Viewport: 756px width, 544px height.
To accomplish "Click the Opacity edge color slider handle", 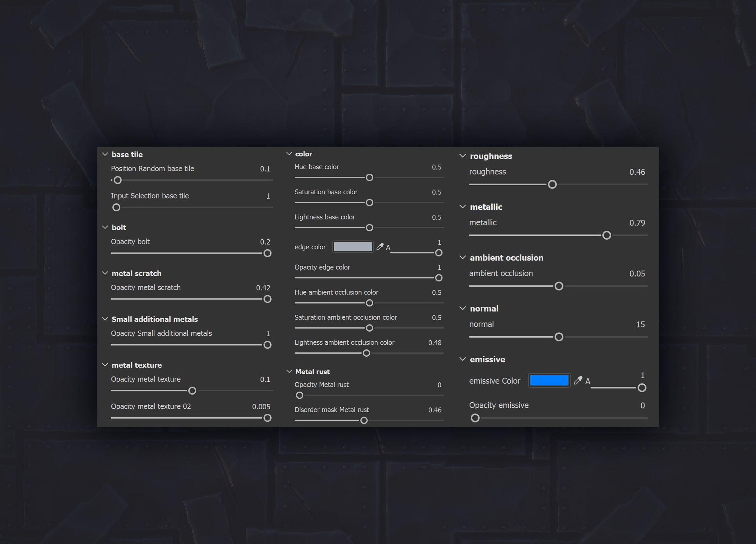I will point(439,278).
